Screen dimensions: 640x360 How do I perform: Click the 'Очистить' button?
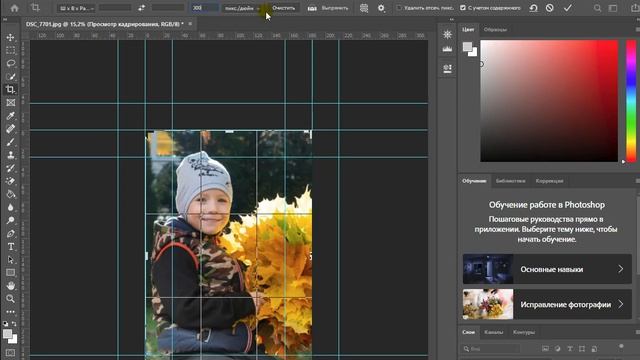283,8
